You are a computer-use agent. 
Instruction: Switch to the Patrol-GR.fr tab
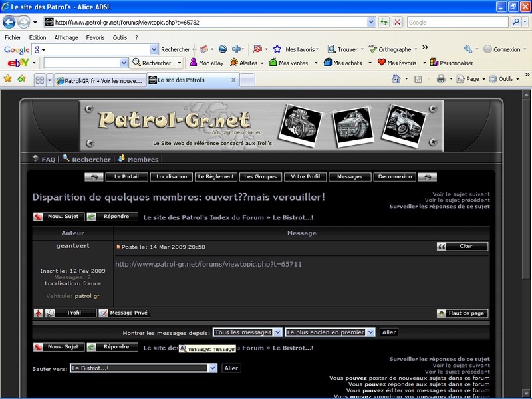coord(100,80)
